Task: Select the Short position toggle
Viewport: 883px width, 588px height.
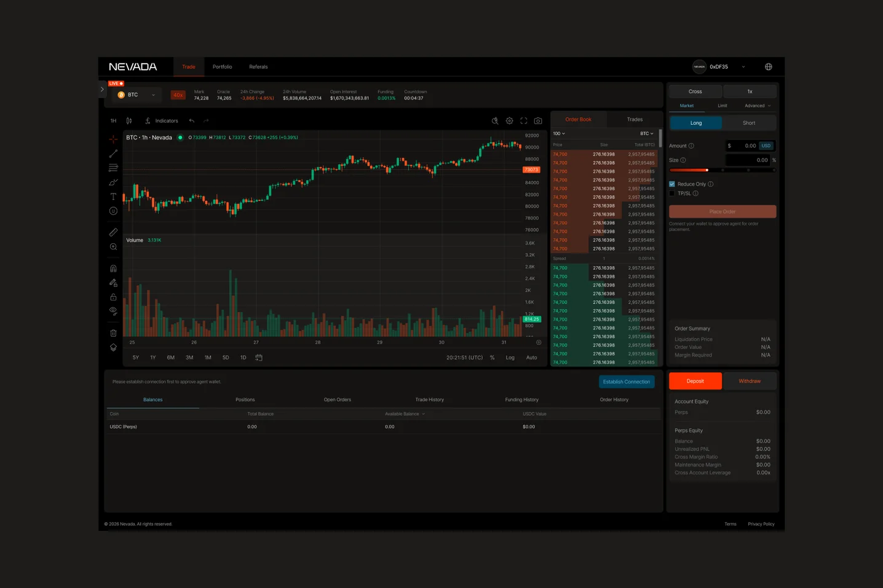Action: (x=749, y=123)
